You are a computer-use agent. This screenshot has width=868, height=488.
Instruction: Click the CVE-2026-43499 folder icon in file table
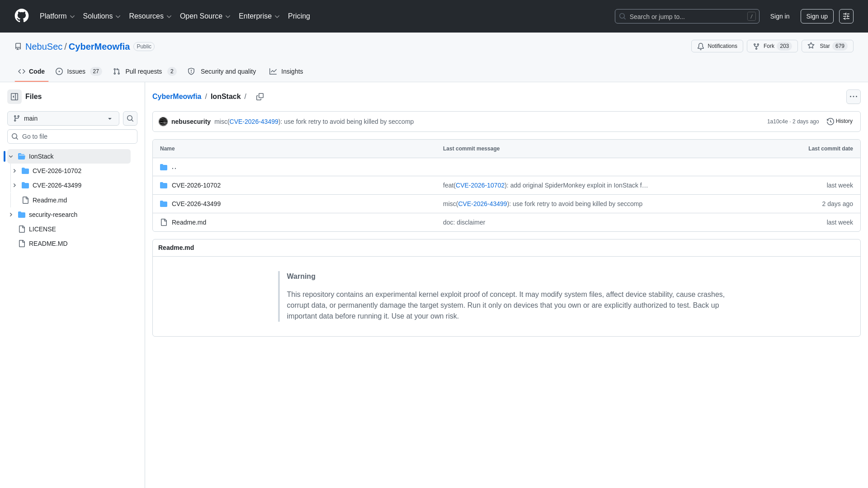tap(164, 204)
